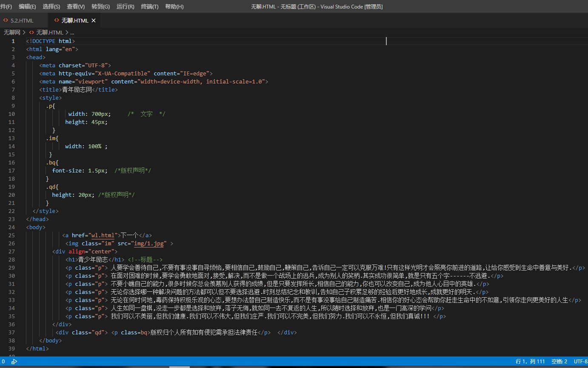Click line number 36 in the gutter
The width and height of the screenshot is (588, 368).
pyautogui.click(x=11, y=324)
